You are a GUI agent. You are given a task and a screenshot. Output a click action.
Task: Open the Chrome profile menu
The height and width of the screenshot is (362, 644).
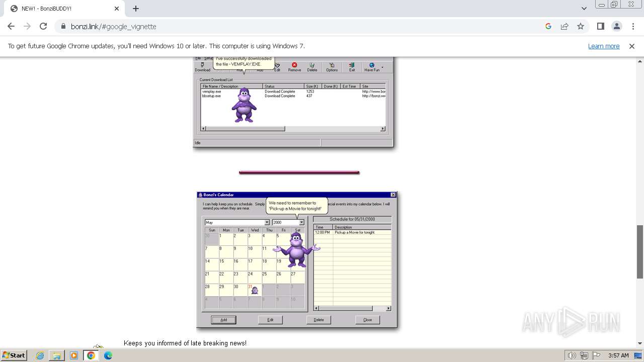click(x=617, y=27)
